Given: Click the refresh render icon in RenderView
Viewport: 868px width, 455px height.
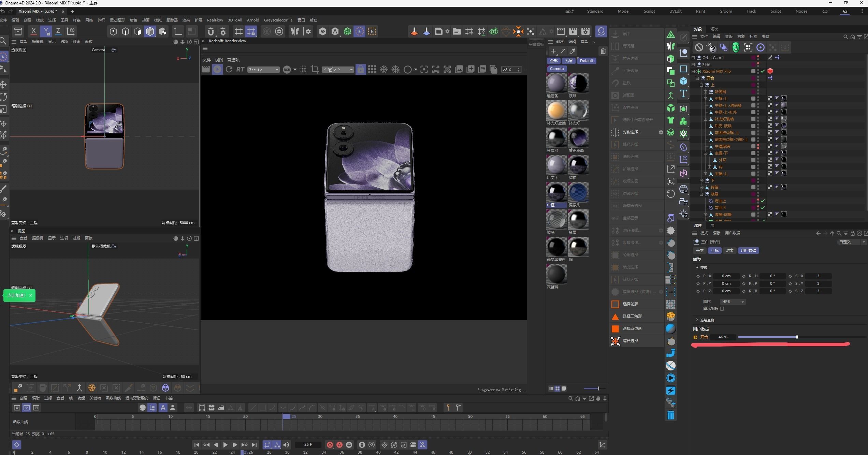Looking at the screenshot, I should [229, 69].
